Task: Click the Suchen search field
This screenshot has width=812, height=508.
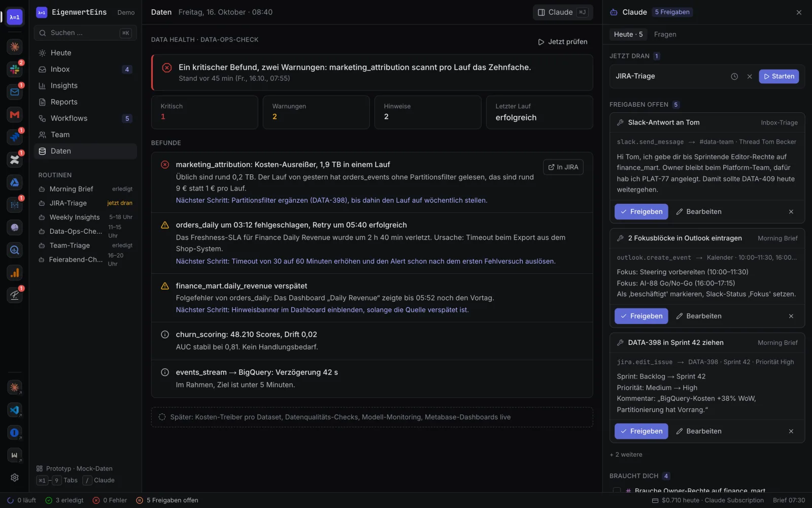Action: click(x=85, y=33)
